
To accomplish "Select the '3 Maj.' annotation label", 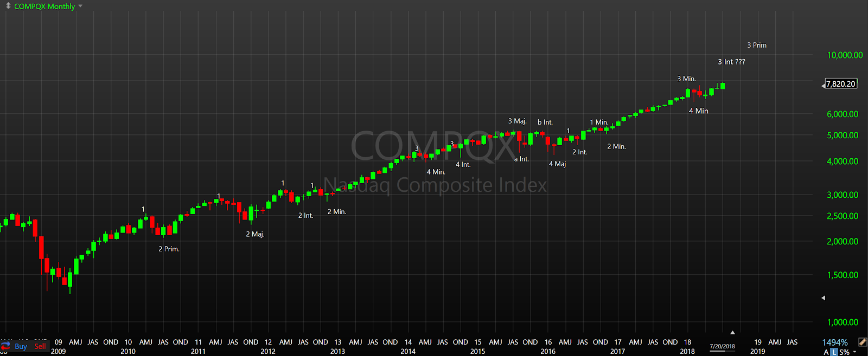I will 517,121.
